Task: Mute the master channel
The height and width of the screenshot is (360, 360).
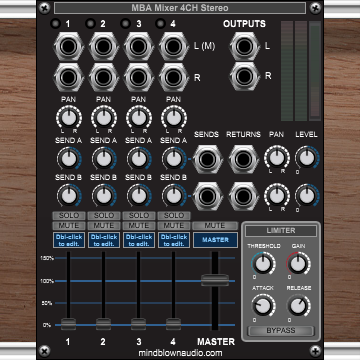Action: coord(215,226)
